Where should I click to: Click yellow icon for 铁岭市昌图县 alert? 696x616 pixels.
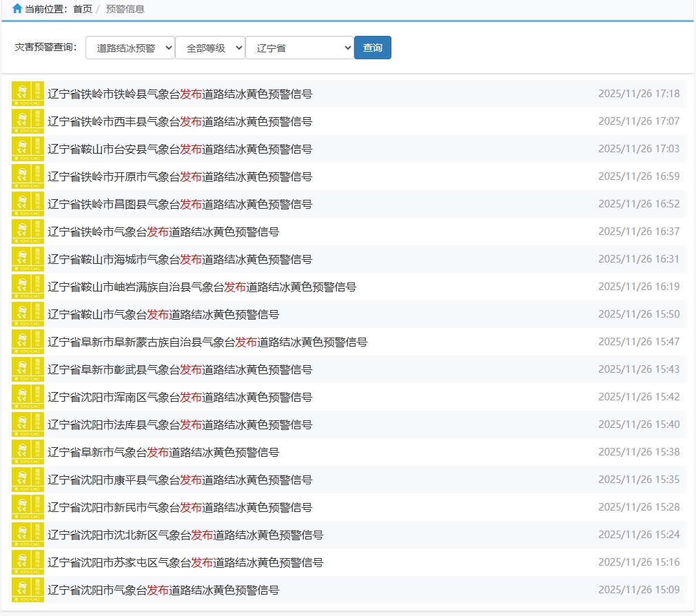28,204
